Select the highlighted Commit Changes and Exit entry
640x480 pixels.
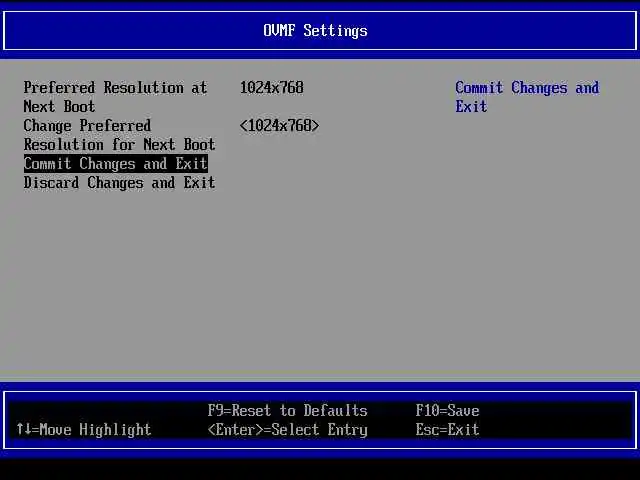[x=116, y=164]
